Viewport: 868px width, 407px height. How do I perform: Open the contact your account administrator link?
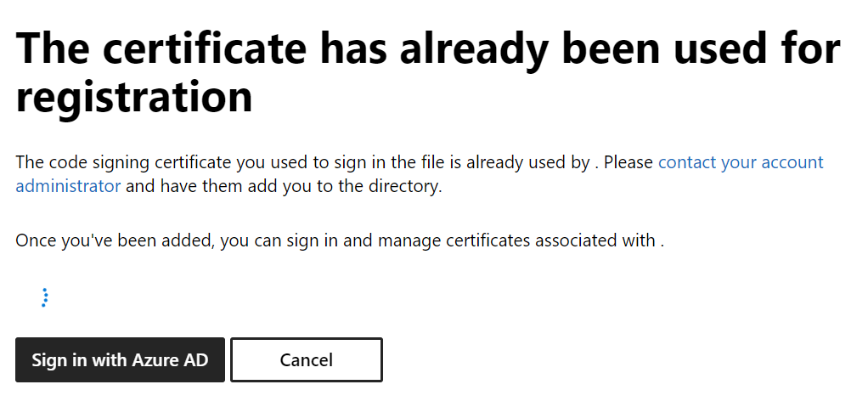tap(741, 163)
